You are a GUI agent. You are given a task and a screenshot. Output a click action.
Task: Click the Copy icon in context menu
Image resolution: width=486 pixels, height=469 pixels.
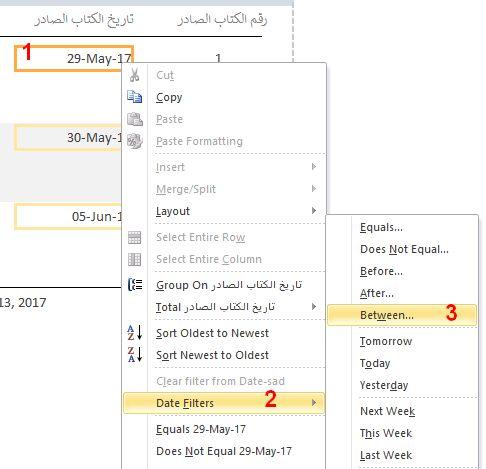click(x=135, y=97)
